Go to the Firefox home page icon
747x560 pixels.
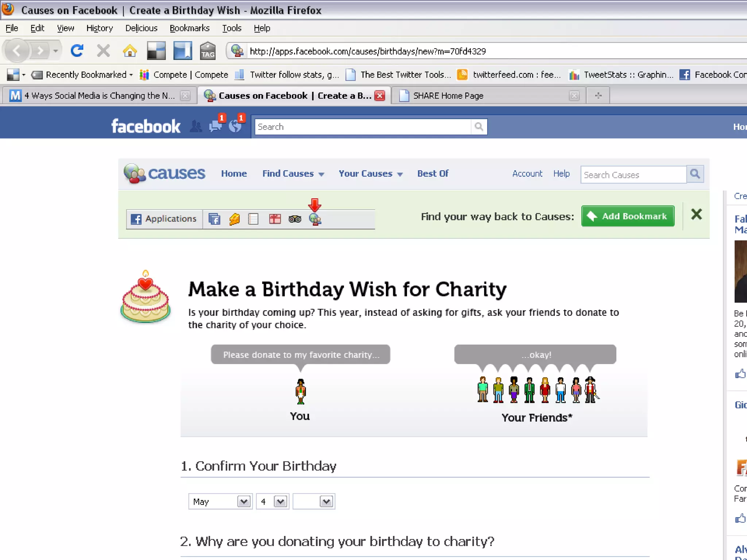(x=130, y=51)
